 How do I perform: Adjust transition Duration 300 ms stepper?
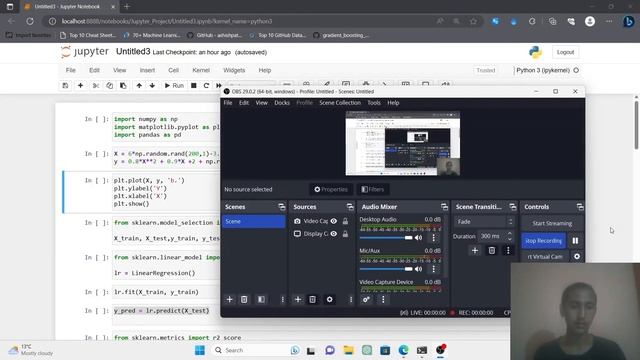point(509,236)
